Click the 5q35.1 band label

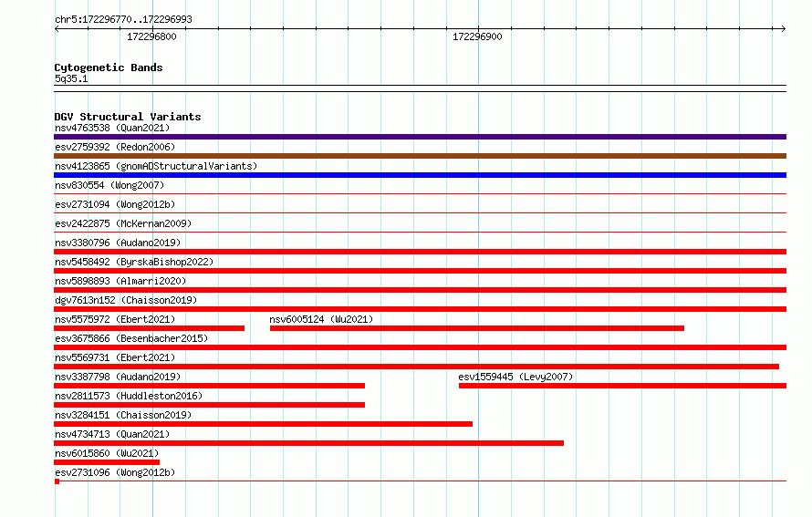(71, 78)
